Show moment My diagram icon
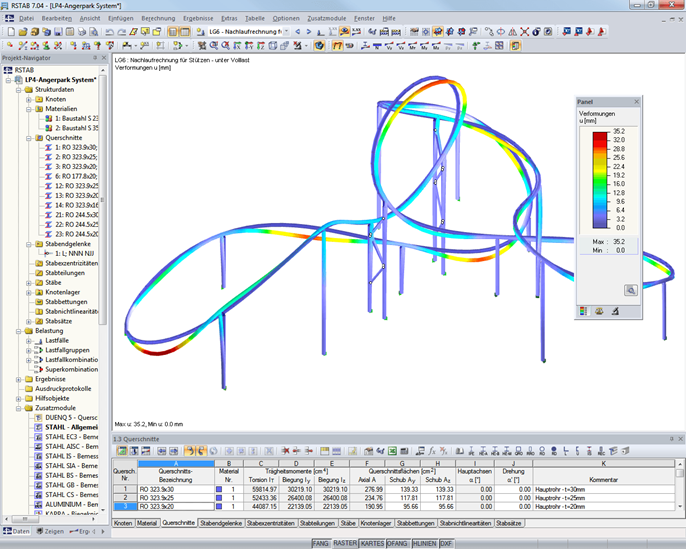 (424, 45)
